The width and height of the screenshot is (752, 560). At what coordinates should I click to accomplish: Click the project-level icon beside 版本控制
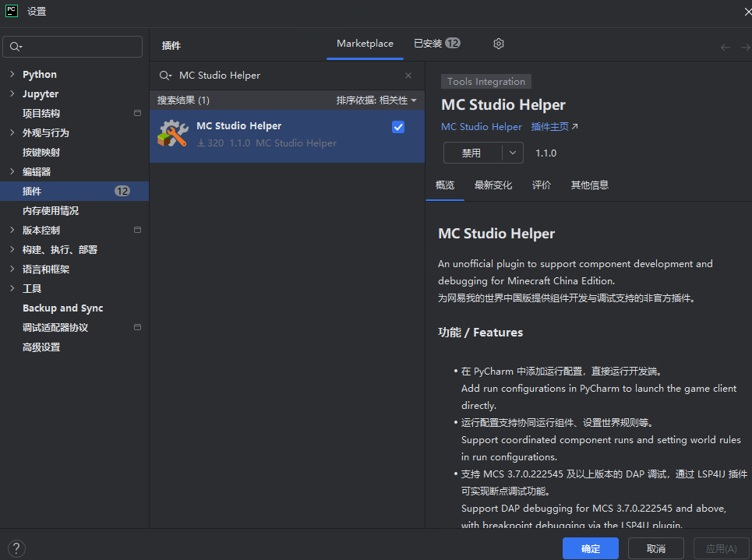coord(137,230)
